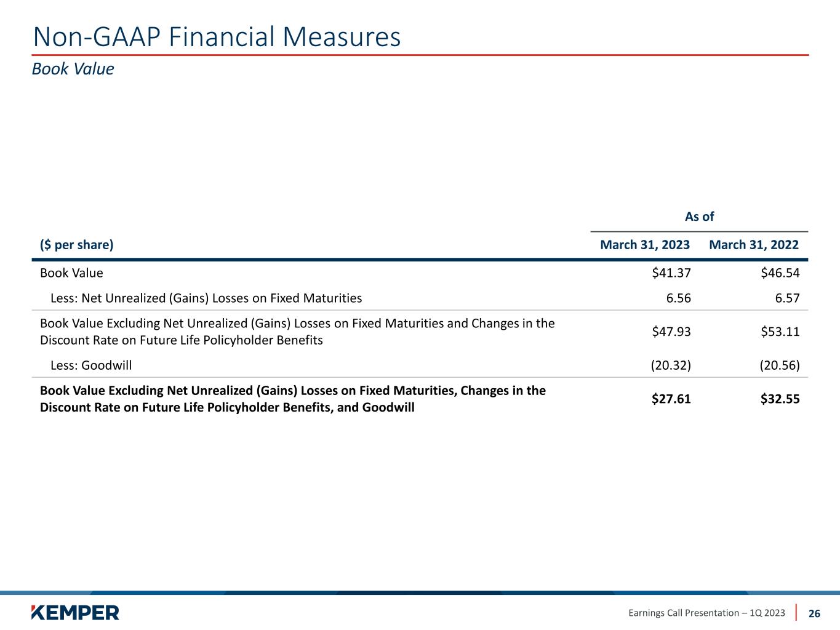Click the (20.32) goodwill value
The height and width of the screenshot is (630, 840).
[671, 365]
